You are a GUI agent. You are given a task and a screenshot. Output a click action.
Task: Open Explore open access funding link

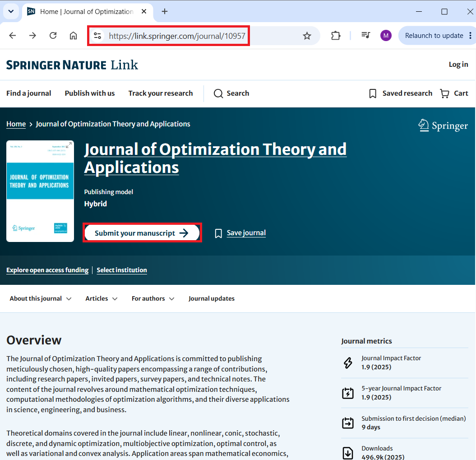(47, 270)
